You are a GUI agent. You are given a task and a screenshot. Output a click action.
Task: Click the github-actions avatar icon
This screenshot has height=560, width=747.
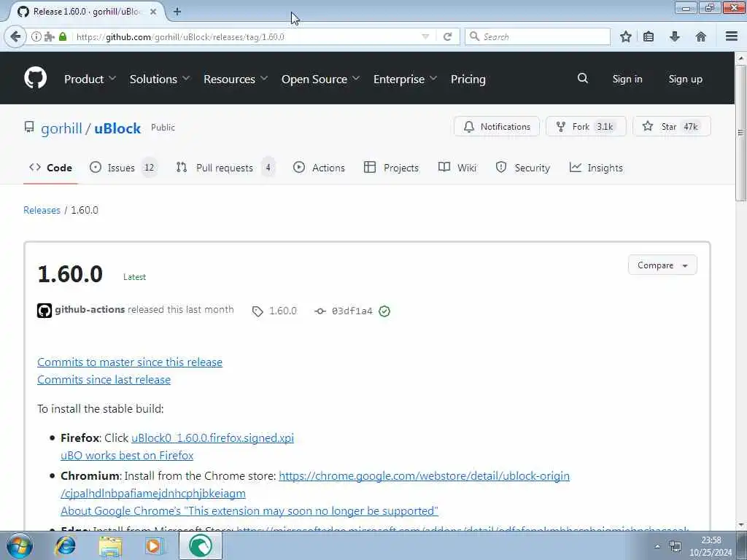tap(44, 311)
